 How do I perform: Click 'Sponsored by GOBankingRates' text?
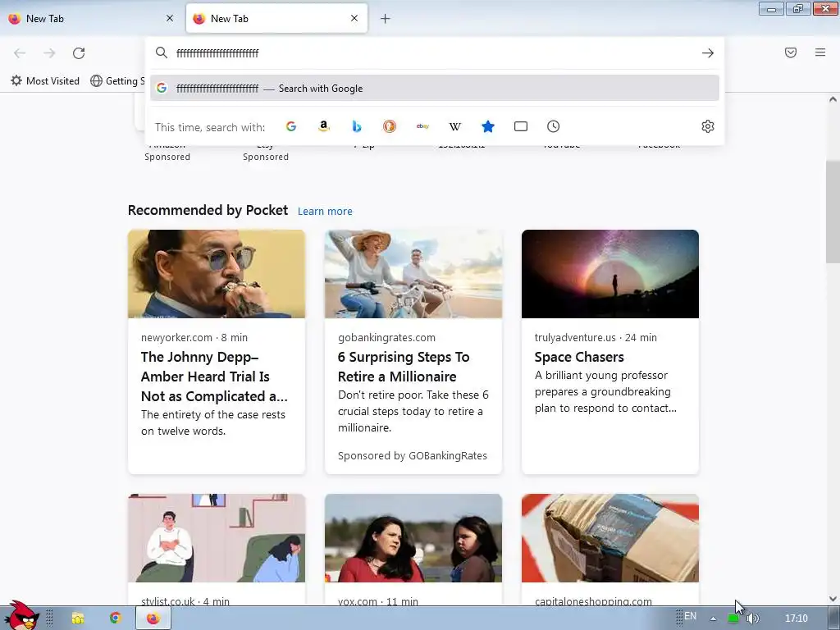coord(413,456)
